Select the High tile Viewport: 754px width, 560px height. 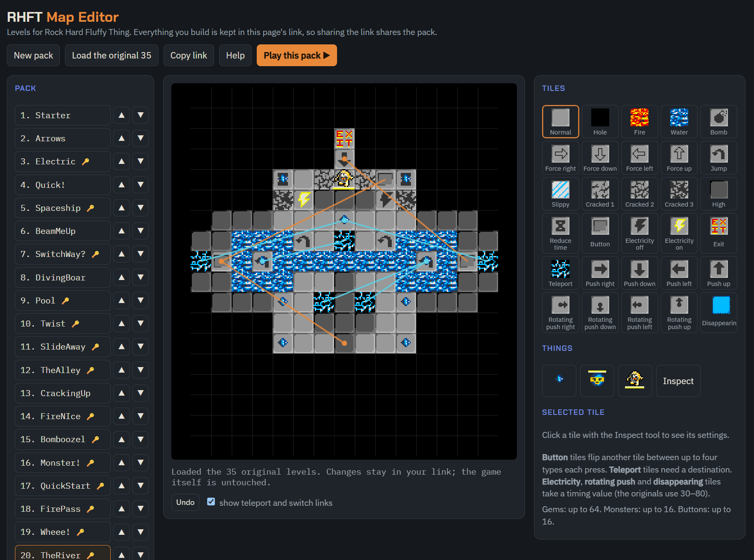click(x=719, y=194)
